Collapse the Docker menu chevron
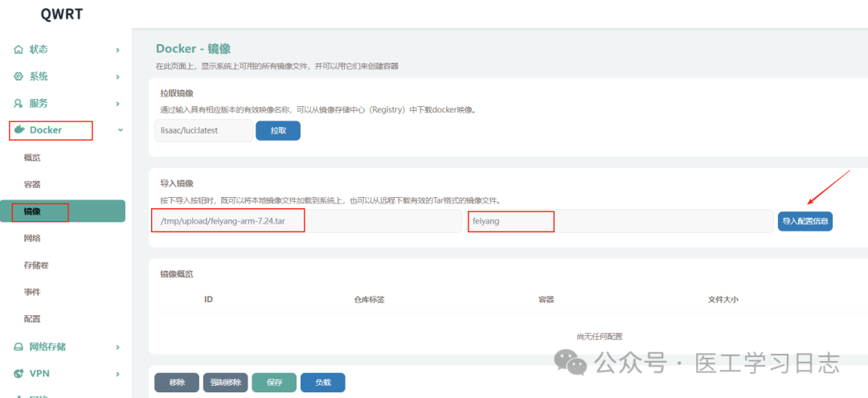The height and width of the screenshot is (398, 868). pos(120,130)
